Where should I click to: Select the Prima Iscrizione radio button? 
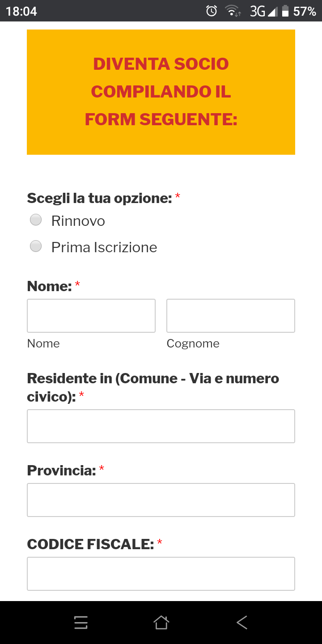(x=36, y=246)
